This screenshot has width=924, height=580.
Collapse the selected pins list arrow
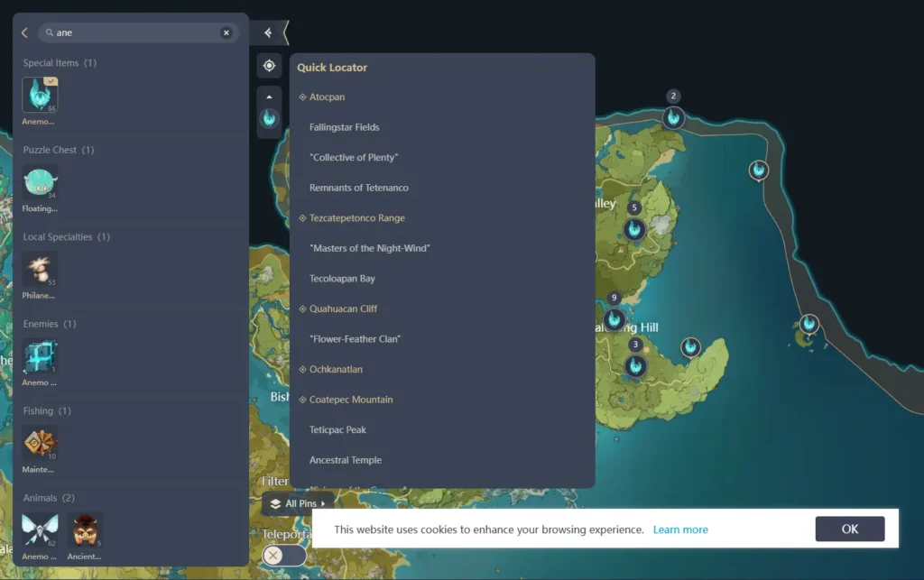tap(269, 97)
